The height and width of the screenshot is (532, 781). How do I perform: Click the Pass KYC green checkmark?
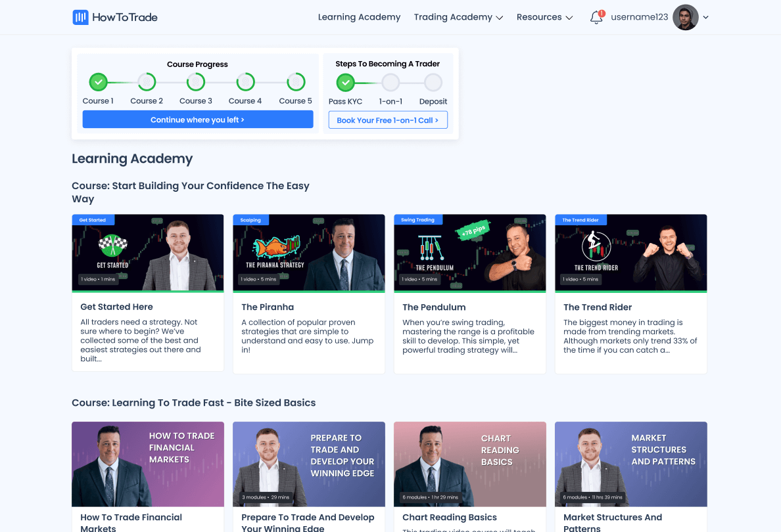(x=345, y=83)
